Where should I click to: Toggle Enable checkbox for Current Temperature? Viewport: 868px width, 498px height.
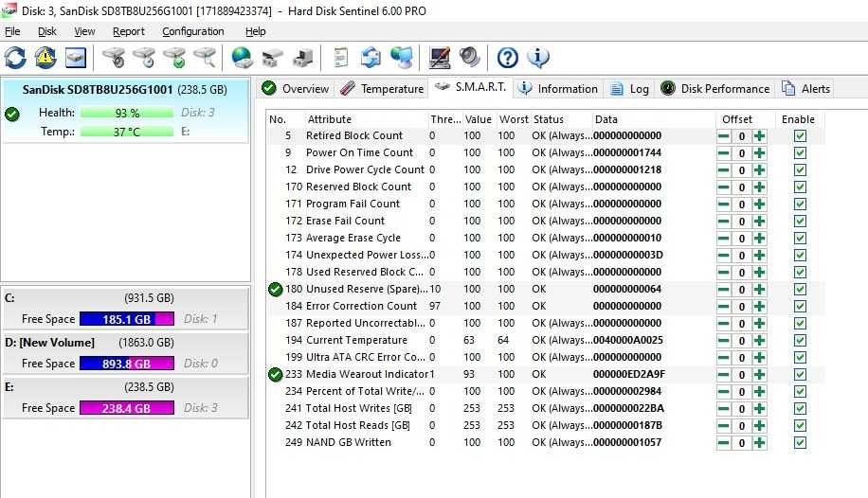[800, 341]
